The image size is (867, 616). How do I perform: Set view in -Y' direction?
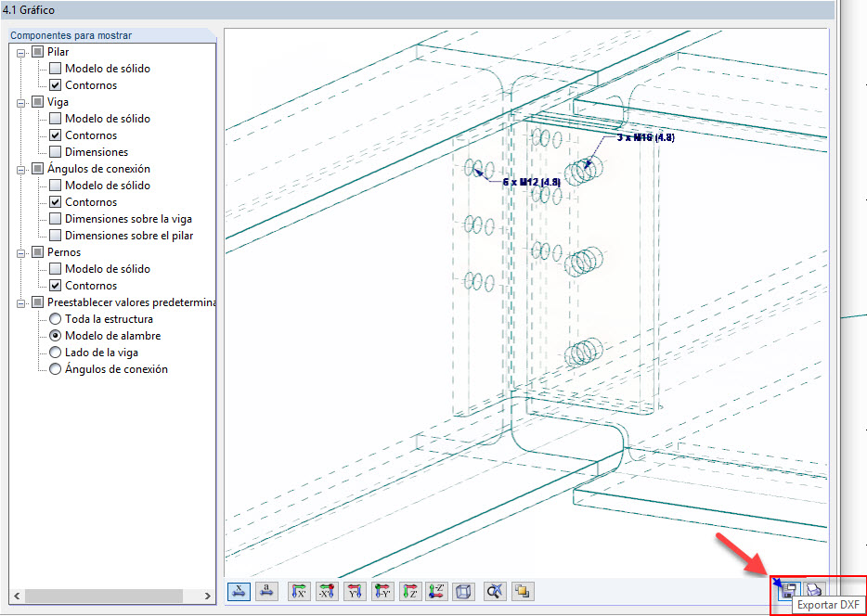[382, 592]
